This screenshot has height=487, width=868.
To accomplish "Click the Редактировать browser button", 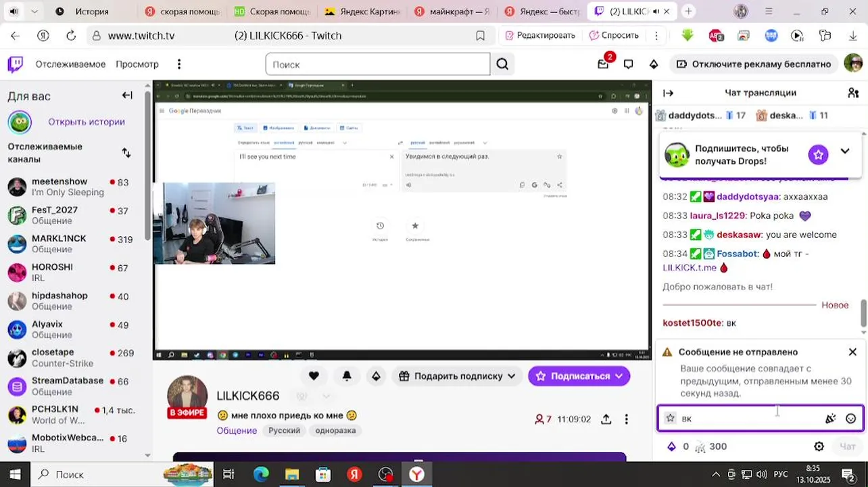I will pos(539,36).
